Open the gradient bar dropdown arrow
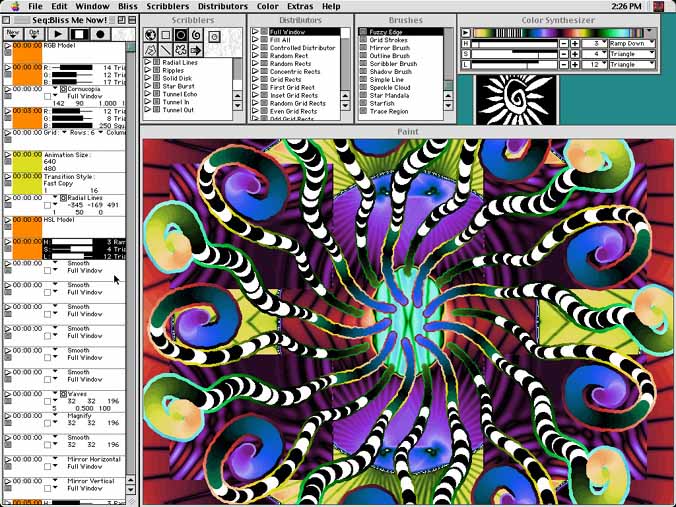The width and height of the screenshot is (676, 507). [x=649, y=32]
